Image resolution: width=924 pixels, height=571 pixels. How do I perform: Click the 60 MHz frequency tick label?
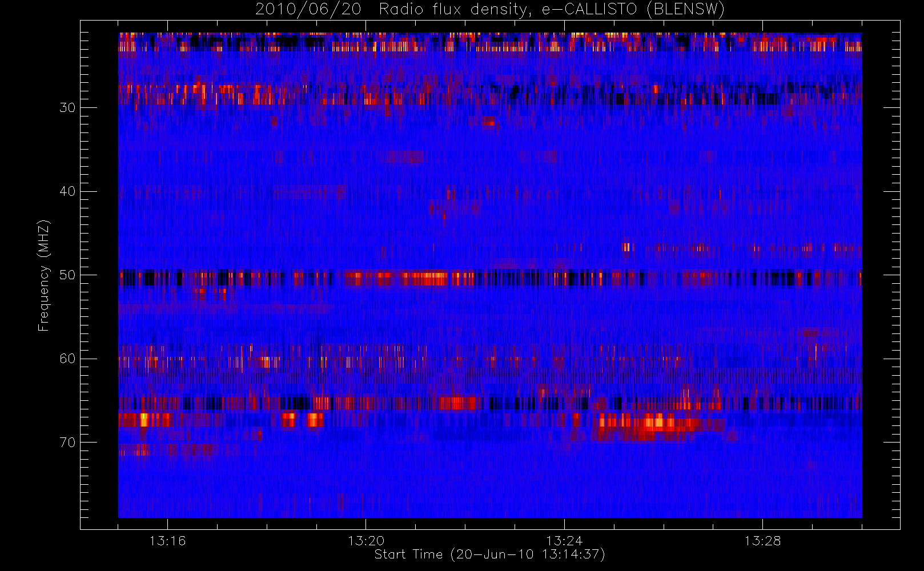(67, 359)
